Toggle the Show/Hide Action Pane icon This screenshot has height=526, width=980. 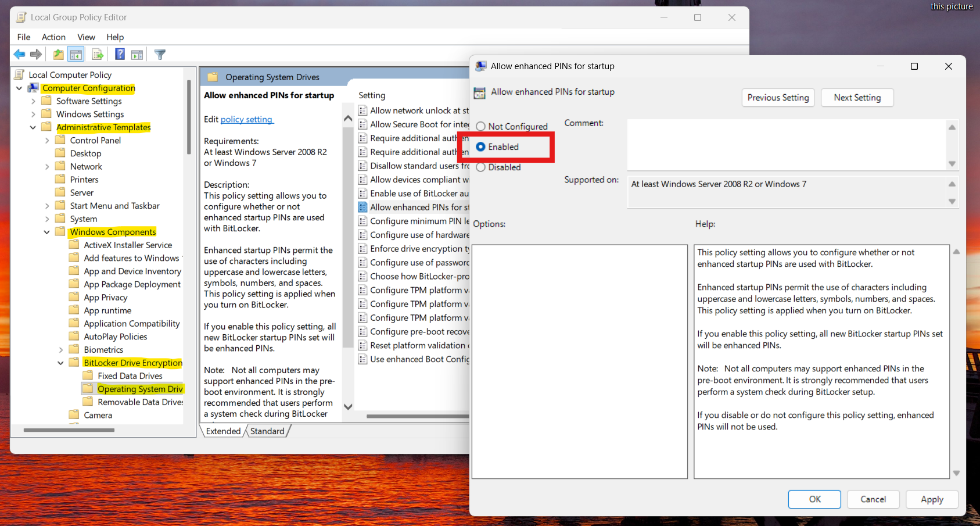[137, 53]
